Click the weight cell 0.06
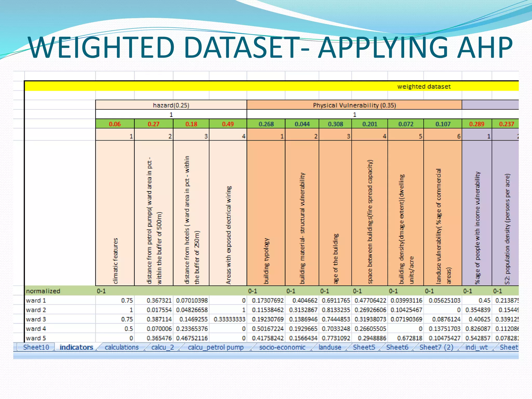532x399 pixels. [115, 124]
